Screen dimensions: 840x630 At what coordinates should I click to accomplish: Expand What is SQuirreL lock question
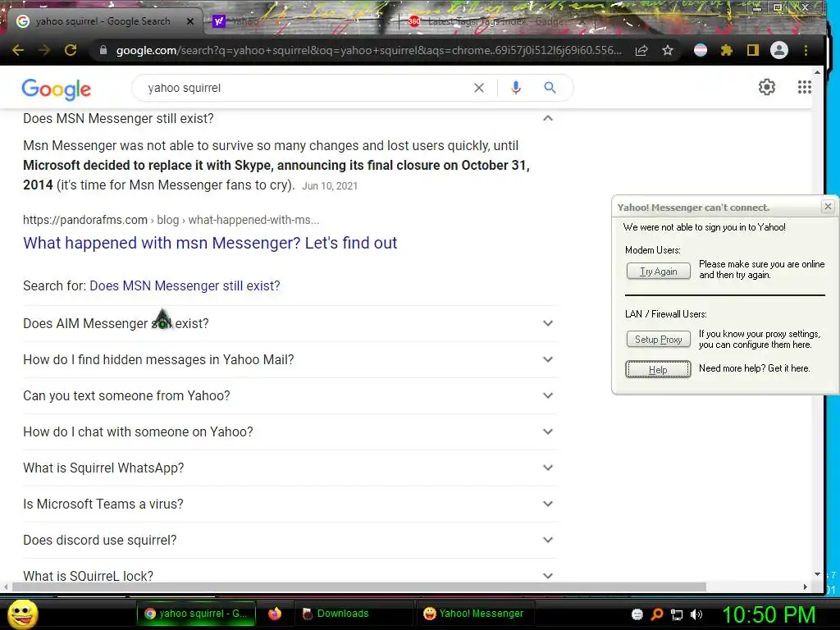tap(290, 576)
